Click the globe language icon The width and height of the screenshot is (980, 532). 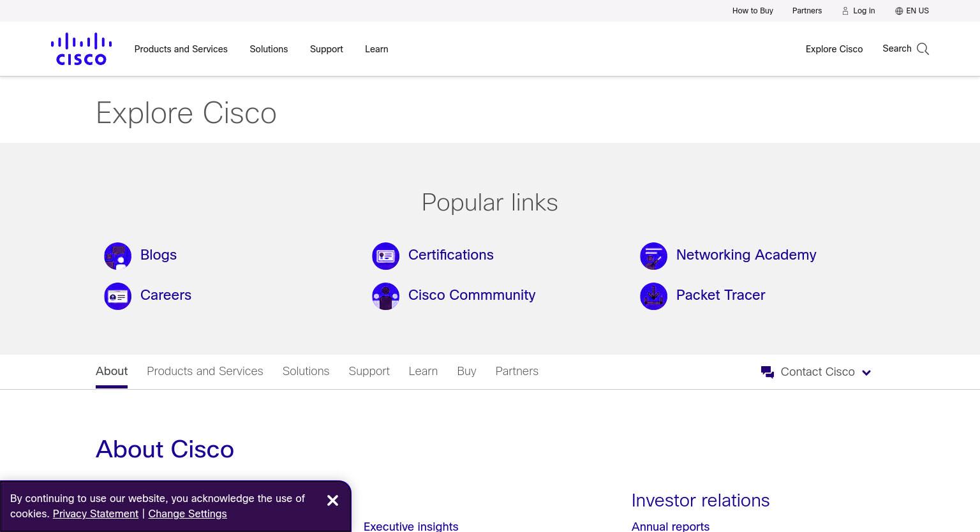(899, 11)
